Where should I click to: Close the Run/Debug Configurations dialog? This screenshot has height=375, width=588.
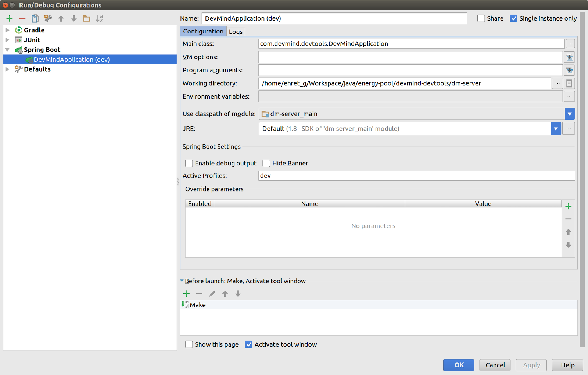[x=5, y=5]
